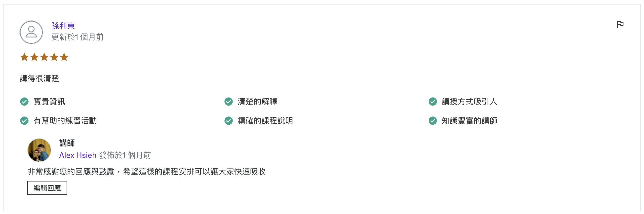Toggle the 寶貴資訊 feedback badge

pyautogui.click(x=49, y=102)
